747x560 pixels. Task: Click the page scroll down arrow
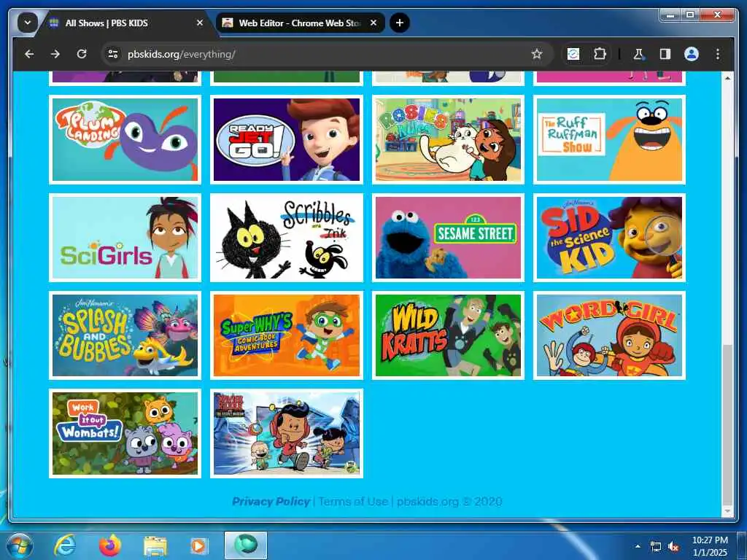(x=727, y=511)
